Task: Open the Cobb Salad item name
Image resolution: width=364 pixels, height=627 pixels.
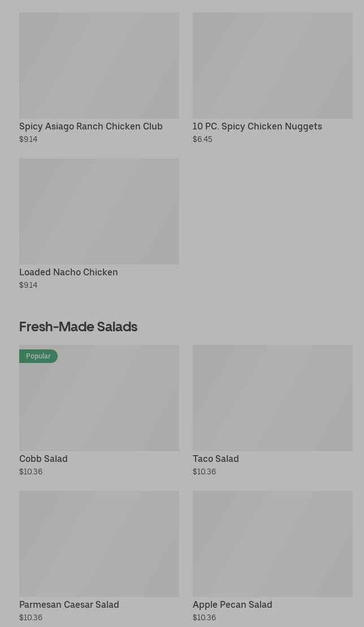Action: point(44,459)
